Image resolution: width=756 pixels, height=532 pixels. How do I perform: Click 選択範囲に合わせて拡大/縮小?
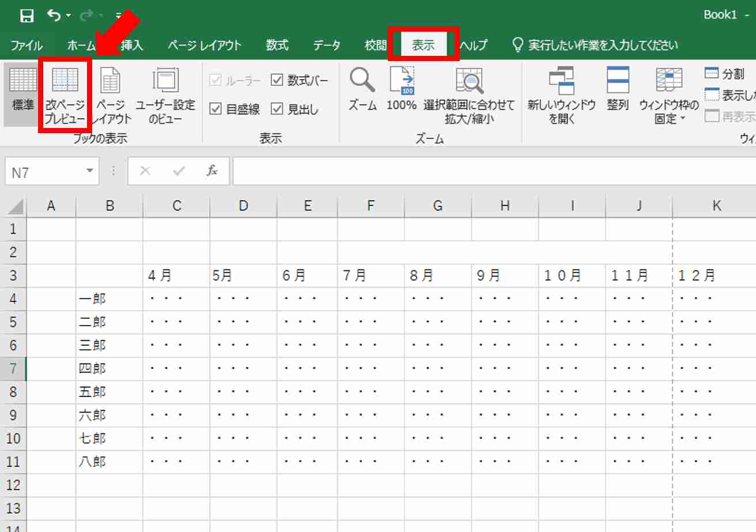(x=469, y=95)
